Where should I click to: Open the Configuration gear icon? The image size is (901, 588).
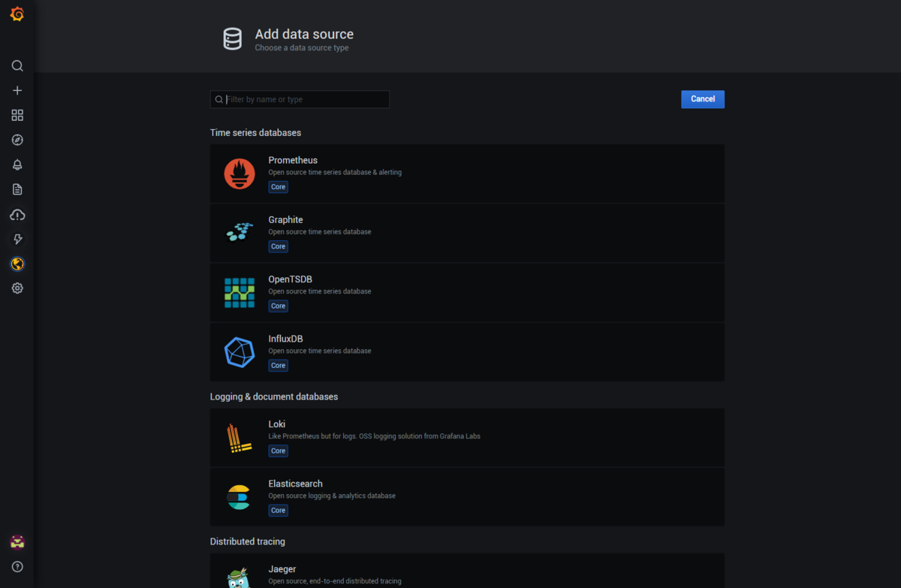coord(17,288)
